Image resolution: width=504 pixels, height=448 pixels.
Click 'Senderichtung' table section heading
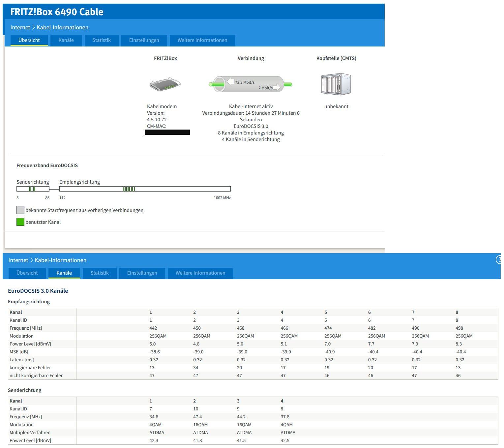tap(25, 390)
